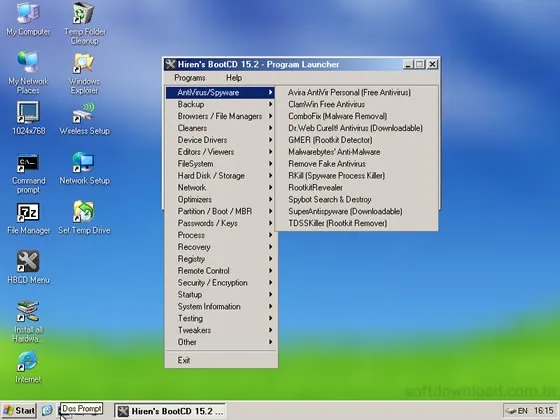Open the Testing submenu
The height and width of the screenshot is (420, 560).
click(220, 318)
